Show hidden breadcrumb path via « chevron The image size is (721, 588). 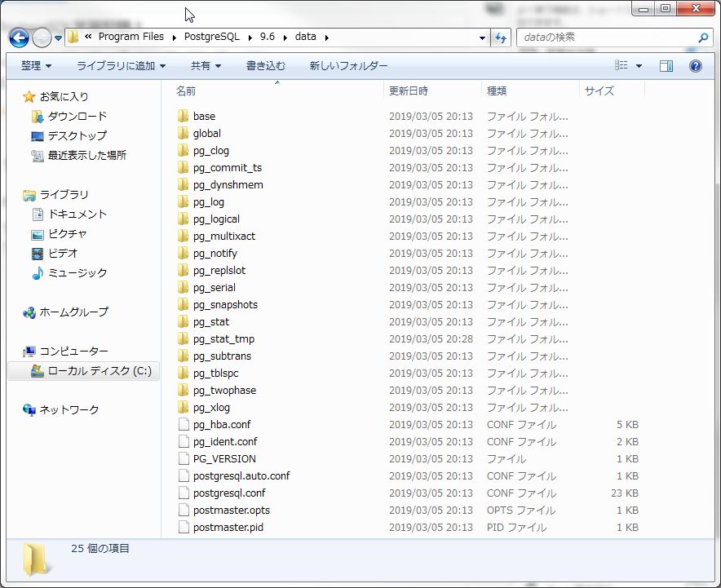click(x=88, y=37)
